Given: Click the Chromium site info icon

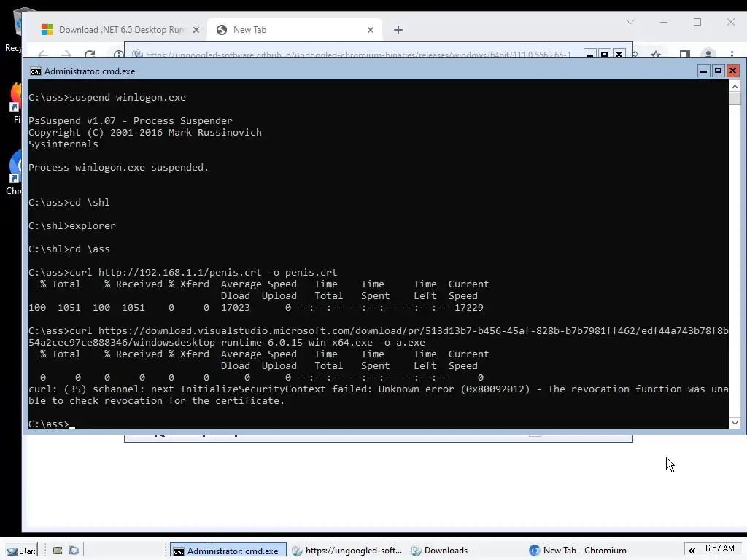Looking at the screenshot, I should 118,54.
